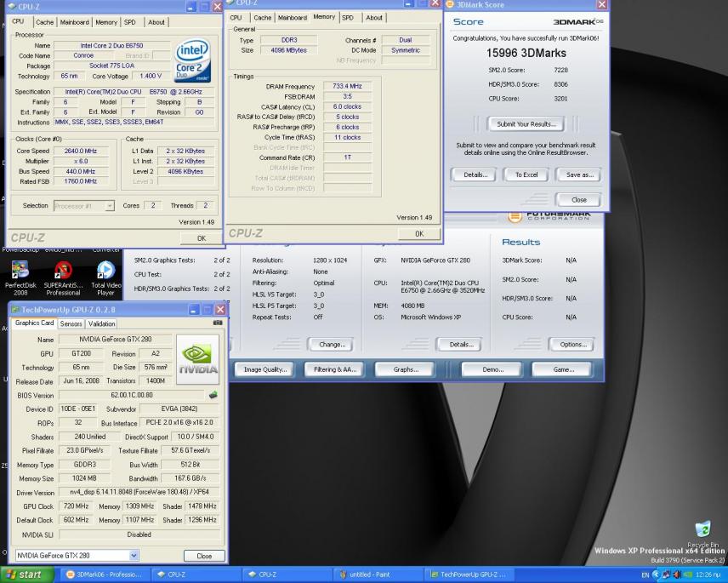Switch to untitled - Paint taskbar item
This screenshot has height=583, width=728.
(378, 574)
